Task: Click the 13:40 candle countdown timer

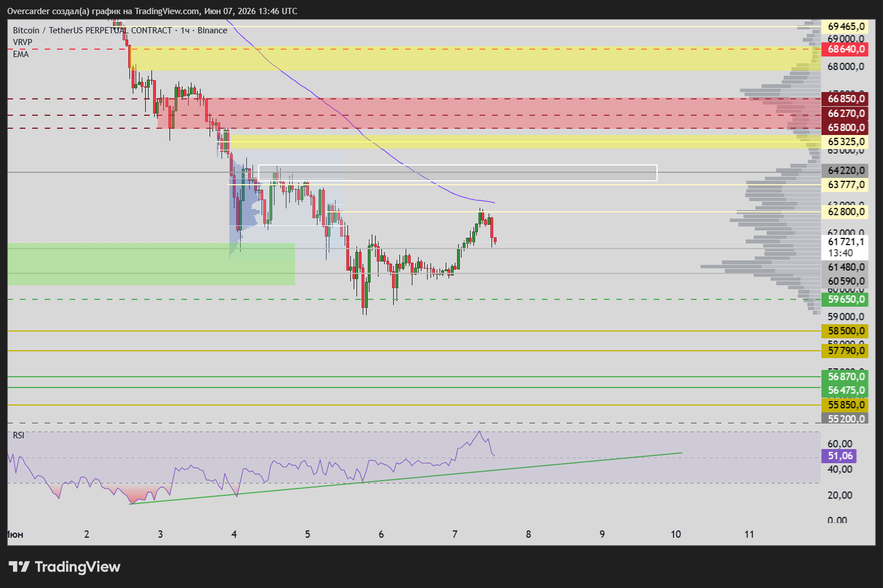Action: point(841,253)
